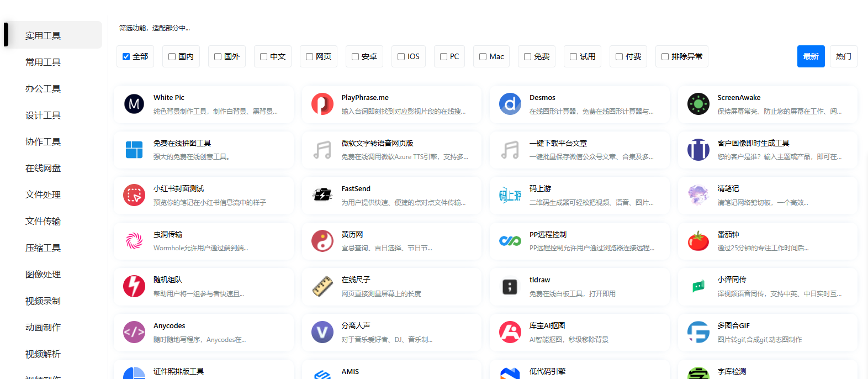The image size is (868, 379).
Task: Click the FastSend icon
Action: [322, 195]
